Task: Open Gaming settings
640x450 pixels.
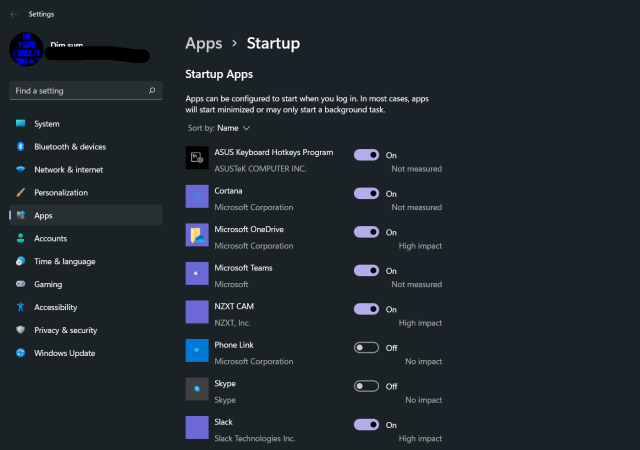Action: click(86, 284)
